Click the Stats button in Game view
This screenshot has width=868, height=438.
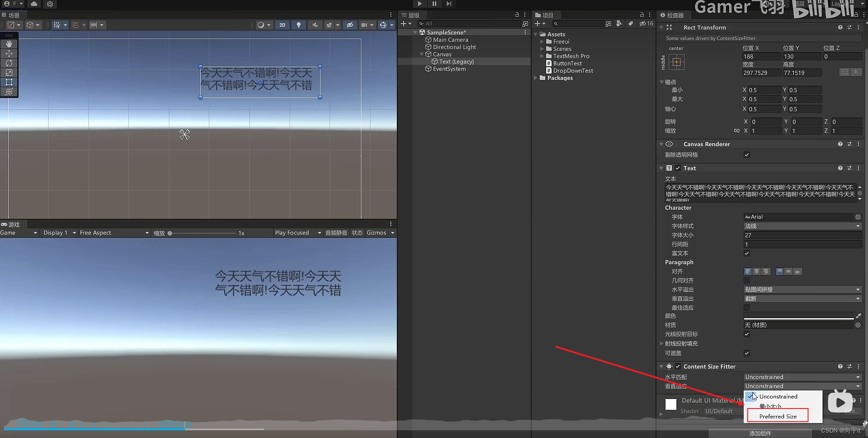click(x=357, y=233)
